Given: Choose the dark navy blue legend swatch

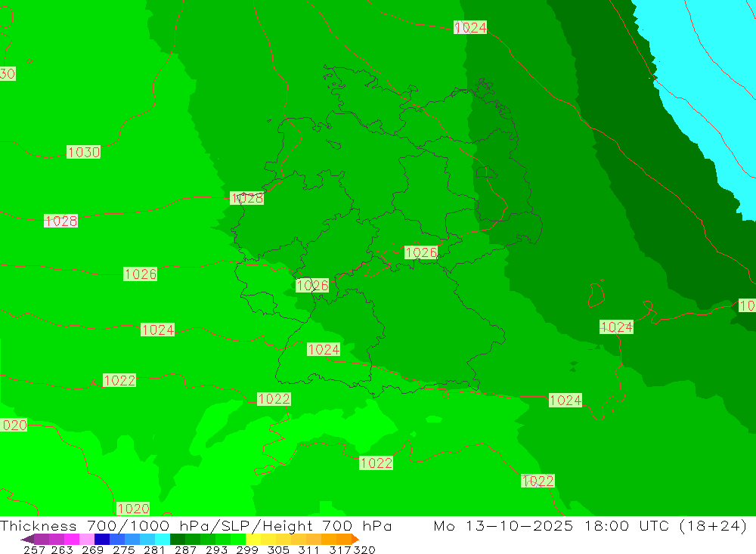Looking at the screenshot, I should (102, 539).
